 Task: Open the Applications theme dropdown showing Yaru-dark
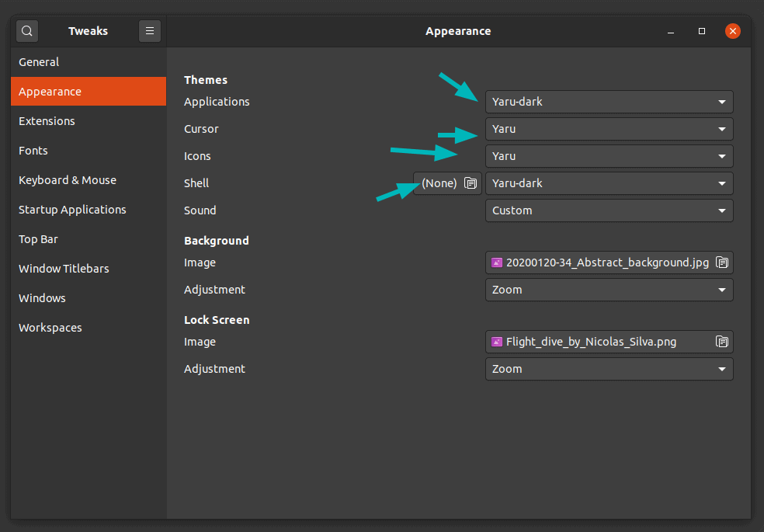coord(609,102)
